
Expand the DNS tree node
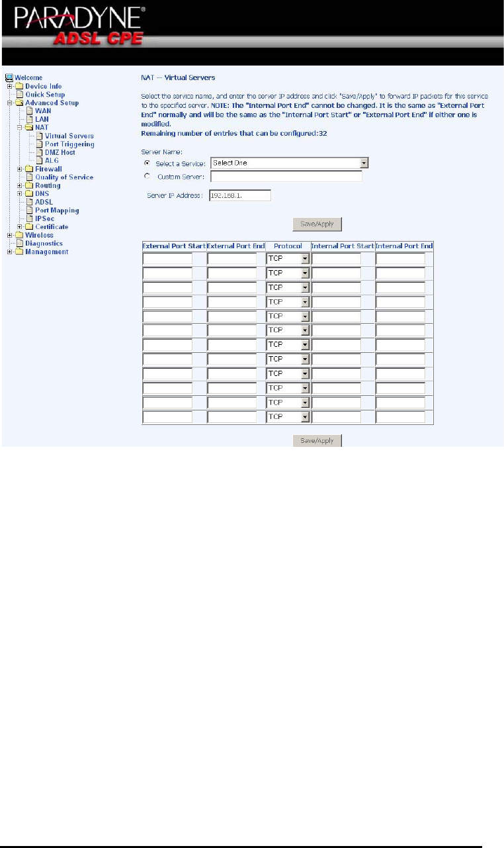point(20,194)
